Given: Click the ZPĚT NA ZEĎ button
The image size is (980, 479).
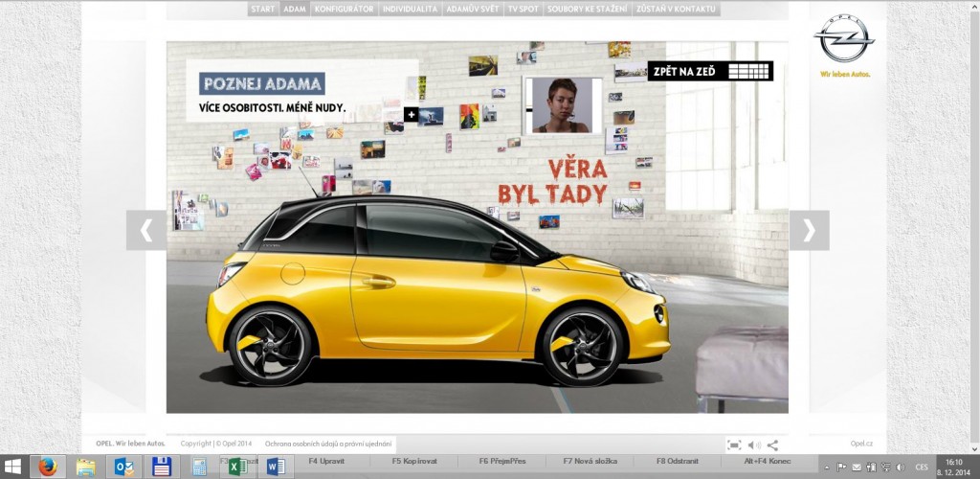Looking at the screenshot, I should (710, 71).
